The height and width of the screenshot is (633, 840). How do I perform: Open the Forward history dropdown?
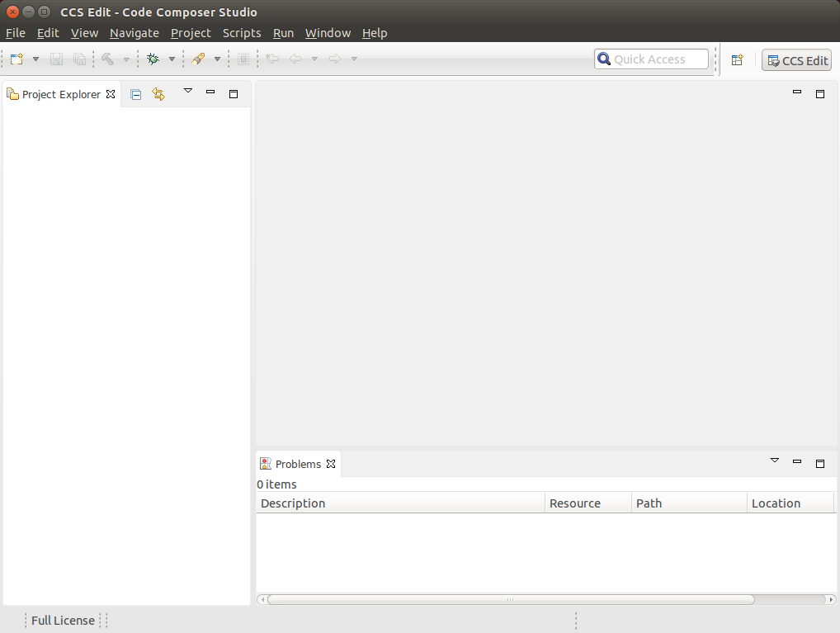tap(354, 59)
